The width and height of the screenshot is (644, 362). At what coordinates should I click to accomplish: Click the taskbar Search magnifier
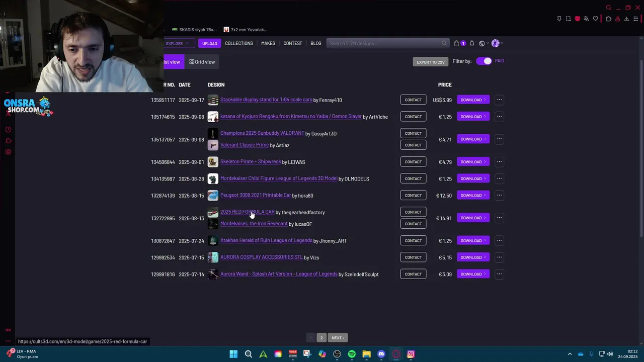pyautogui.click(x=249, y=354)
